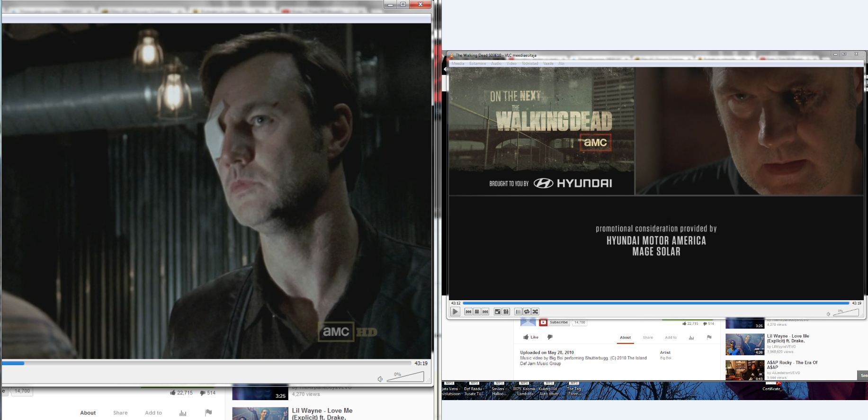
Task: Open the Video menu in VLC
Action: 511,63
